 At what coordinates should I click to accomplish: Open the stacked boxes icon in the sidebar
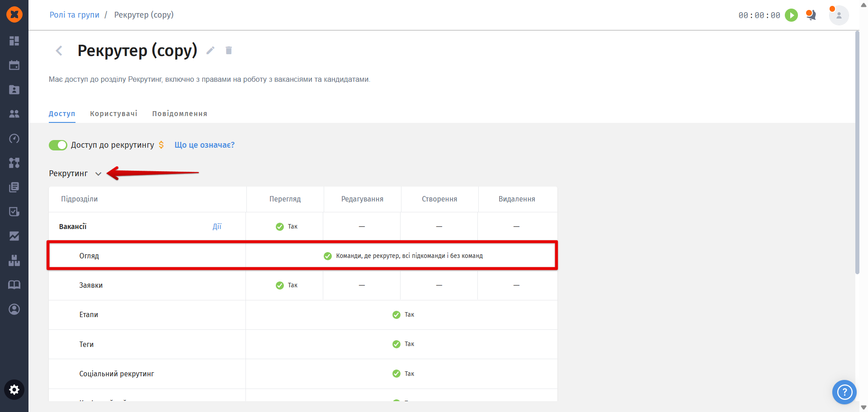click(14, 261)
